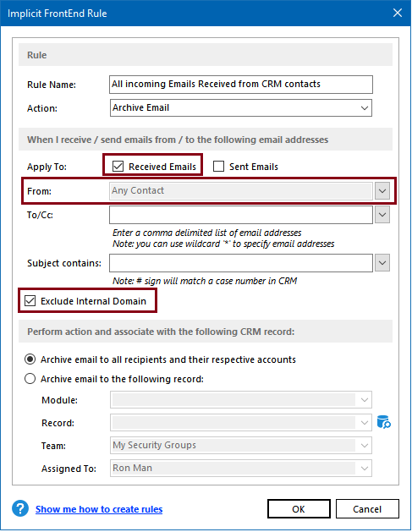Click into the Rule Name text field

point(241,85)
